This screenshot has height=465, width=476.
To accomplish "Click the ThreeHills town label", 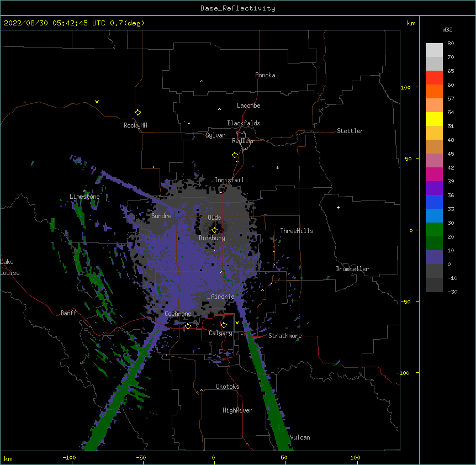I will click(297, 231).
